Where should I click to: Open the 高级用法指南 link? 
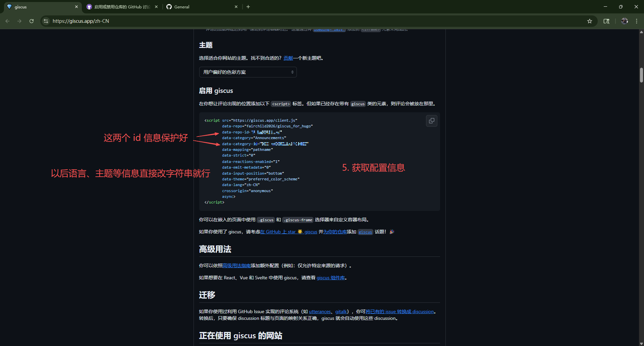click(236, 266)
